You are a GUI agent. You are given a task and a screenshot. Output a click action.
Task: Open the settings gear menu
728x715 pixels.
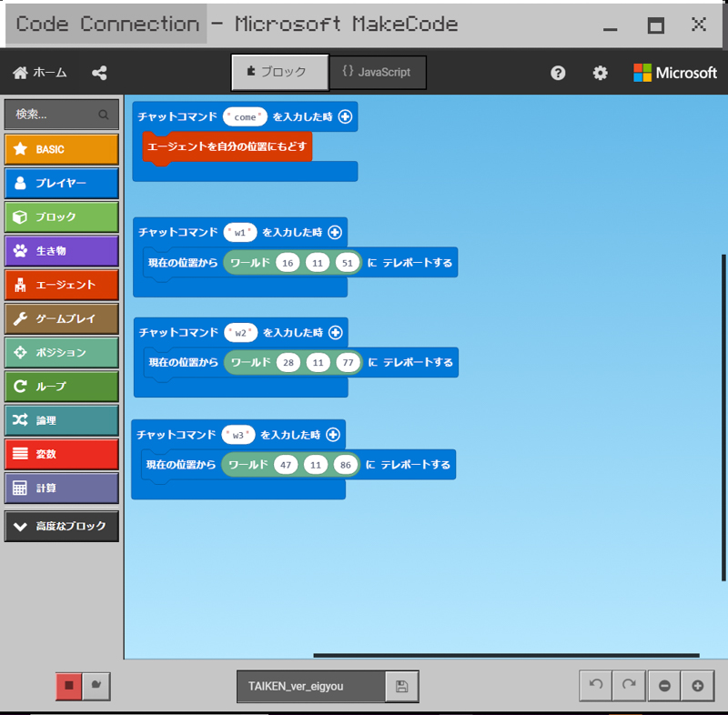click(600, 73)
